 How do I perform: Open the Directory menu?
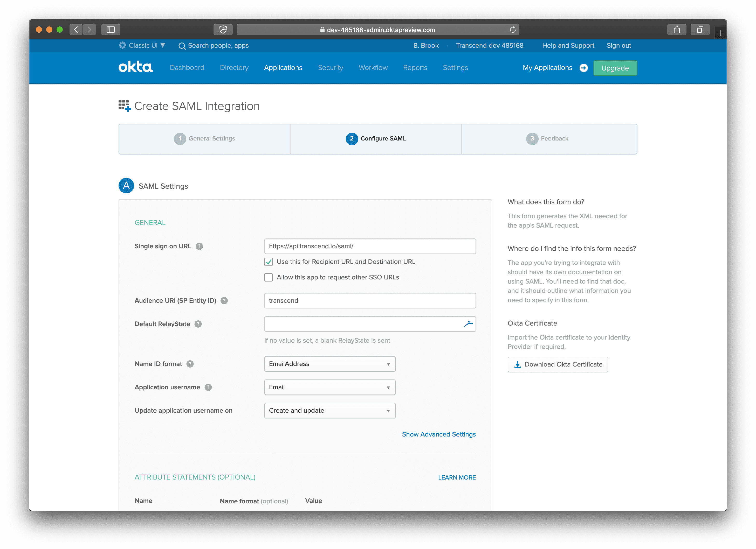234,68
